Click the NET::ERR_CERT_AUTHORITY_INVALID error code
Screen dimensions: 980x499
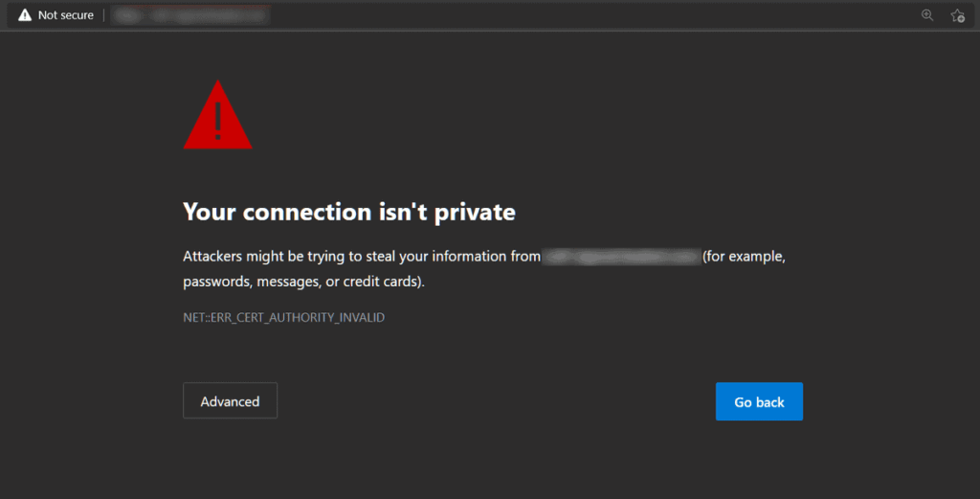[283, 318]
